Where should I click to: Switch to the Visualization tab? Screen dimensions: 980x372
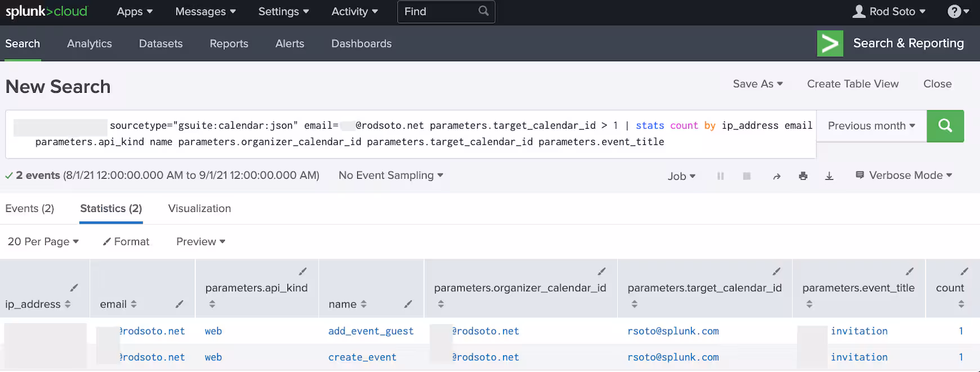(199, 208)
